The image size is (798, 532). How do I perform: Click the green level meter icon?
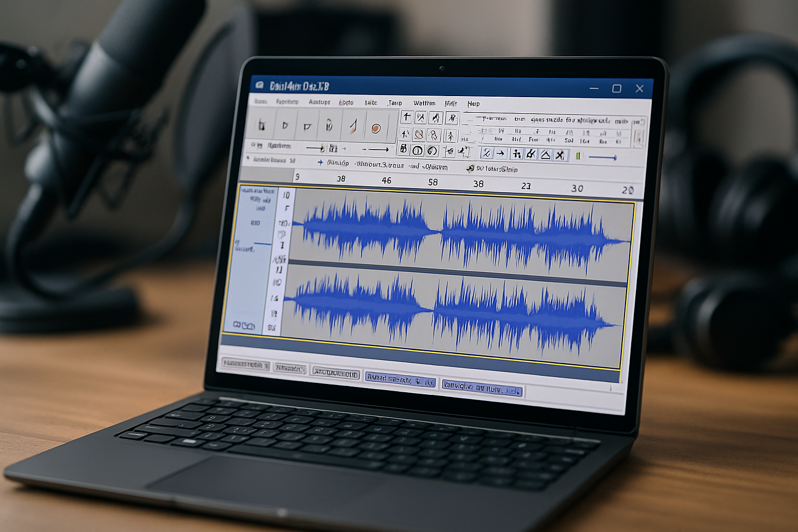pos(578,156)
